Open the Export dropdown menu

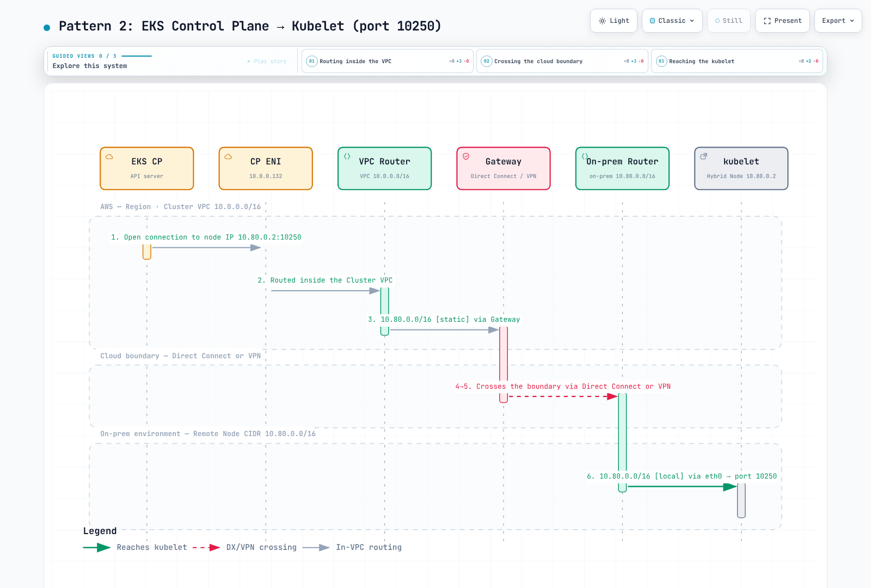click(x=838, y=21)
